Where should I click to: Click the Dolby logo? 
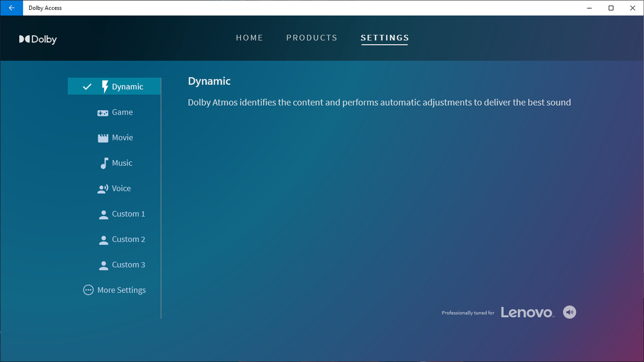pyautogui.click(x=38, y=39)
